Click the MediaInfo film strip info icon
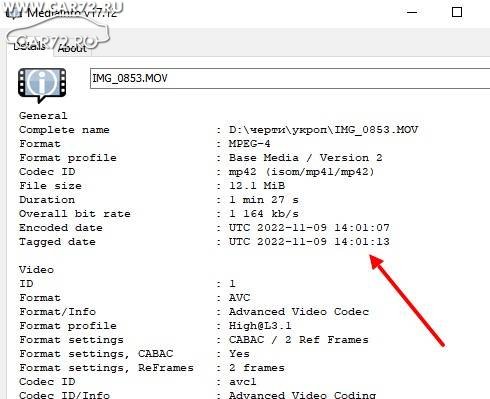The height and width of the screenshot is (399, 490). [42, 85]
